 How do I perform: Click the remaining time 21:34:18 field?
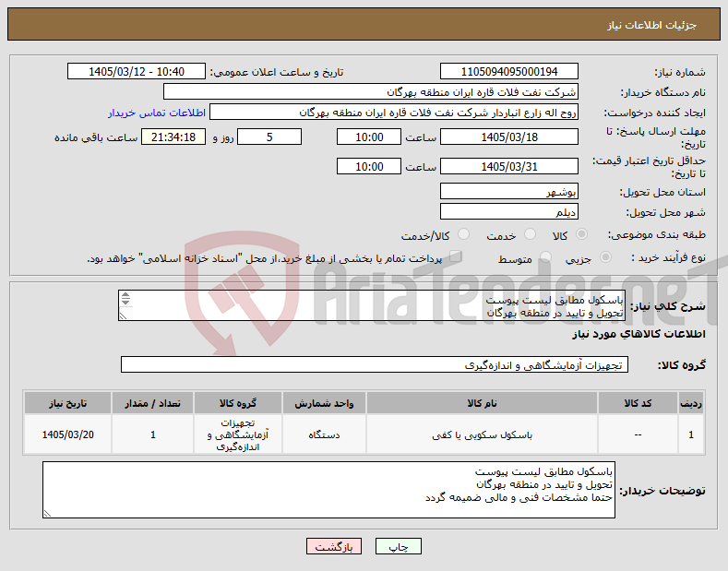point(173,137)
